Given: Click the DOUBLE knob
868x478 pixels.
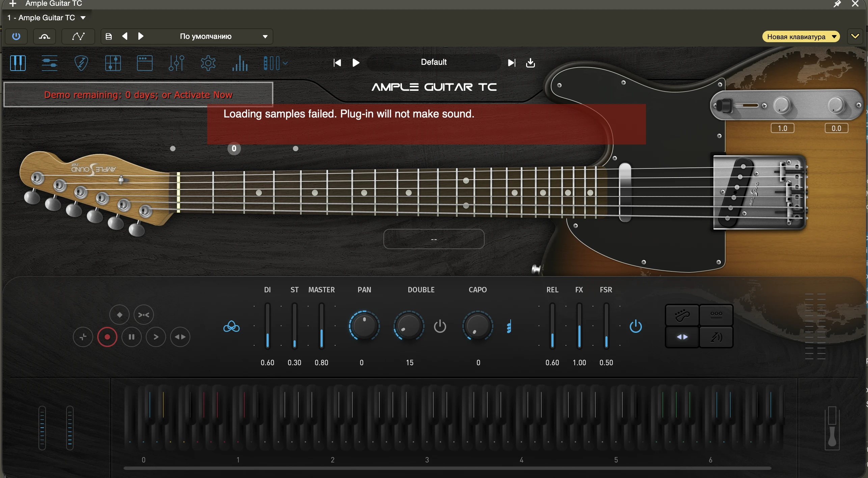Looking at the screenshot, I should click(409, 326).
